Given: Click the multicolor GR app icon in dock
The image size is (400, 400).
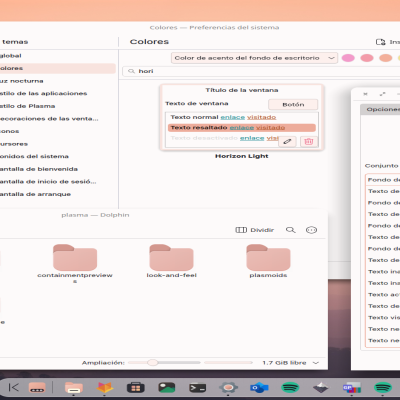Looking at the screenshot, I should pyautogui.click(x=352, y=388).
